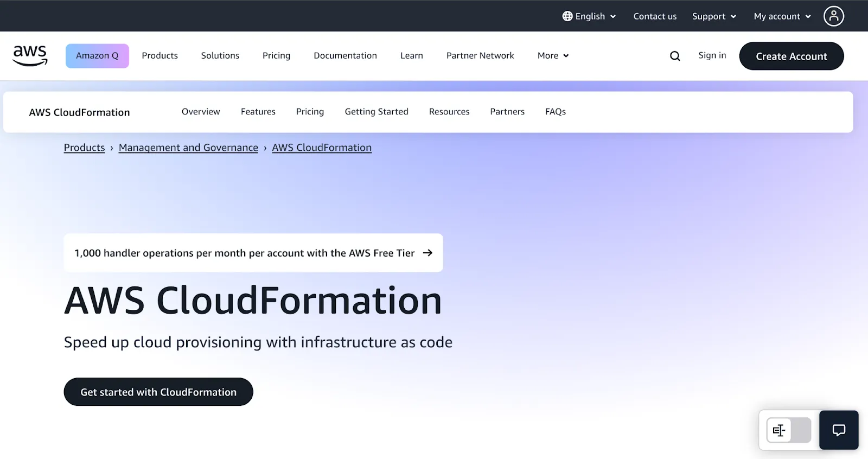Open the Learn menu

(411, 55)
